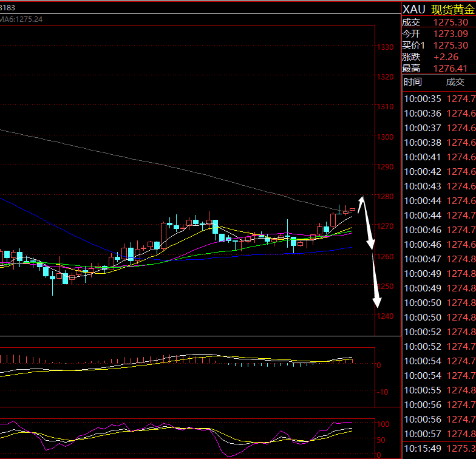476x459 pixels.
Task: Select the tick row at 10:00:43
Action: pos(440,186)
